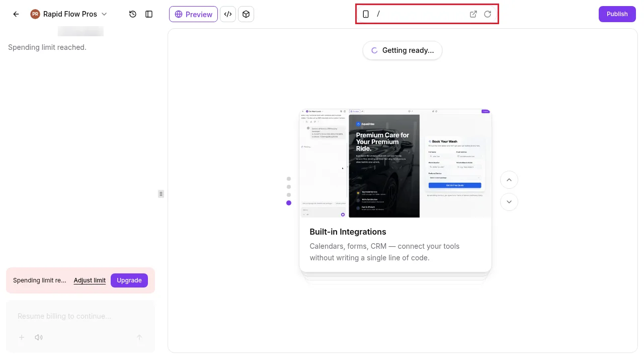
Task: Select the third carousel dot indicator
Action: click(289, 195)
